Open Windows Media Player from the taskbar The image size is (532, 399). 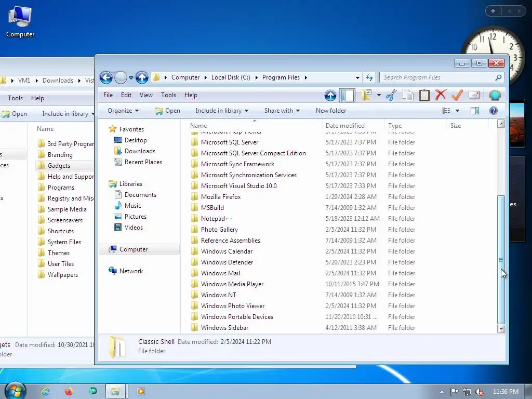(140, 392)
